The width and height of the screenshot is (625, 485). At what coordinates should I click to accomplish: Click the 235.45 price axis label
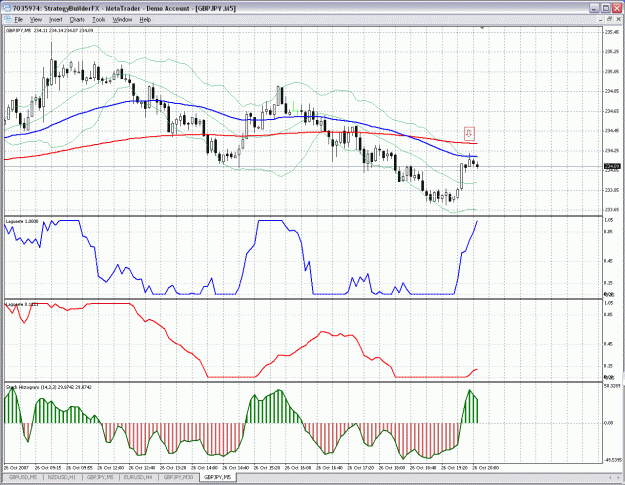[611, 32]
